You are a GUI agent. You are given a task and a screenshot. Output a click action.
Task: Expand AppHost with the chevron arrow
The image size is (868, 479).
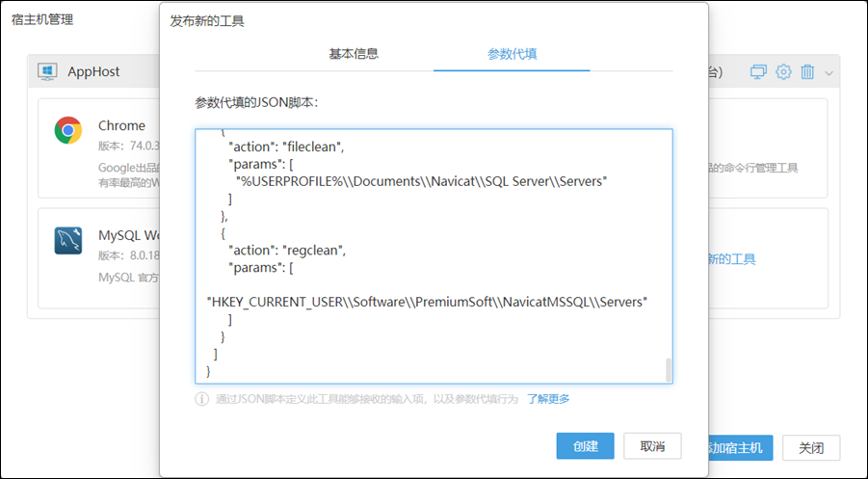coord(829,72)
